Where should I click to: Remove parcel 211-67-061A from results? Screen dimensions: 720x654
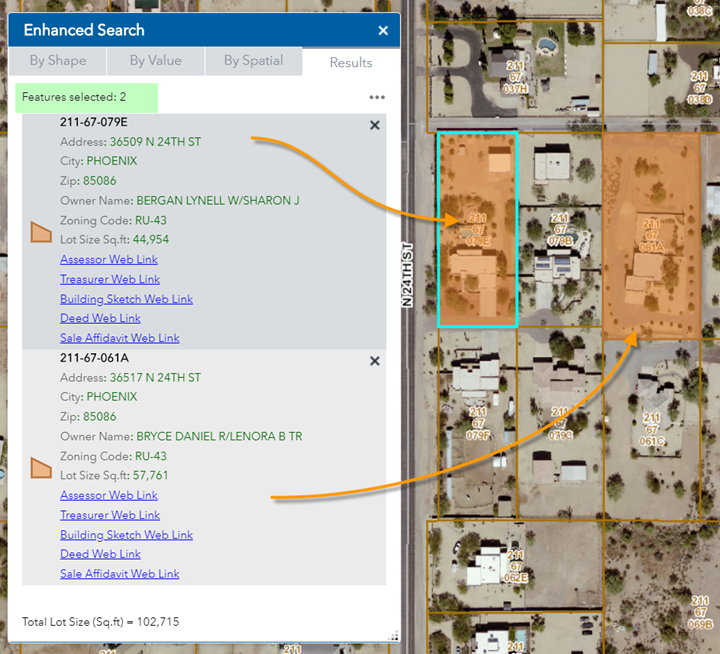(375, 361)
